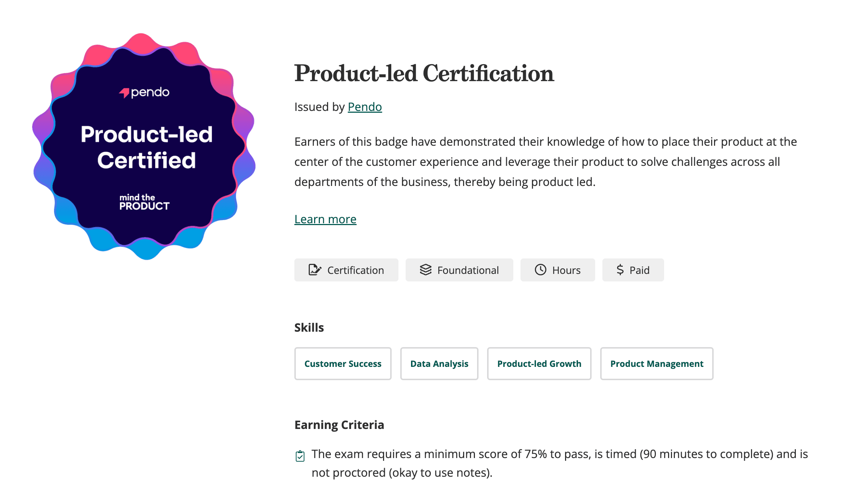This screenshot has width=868, height=504.
Task: Select the layers icon beside Foundational
Action: pos(426,270)
